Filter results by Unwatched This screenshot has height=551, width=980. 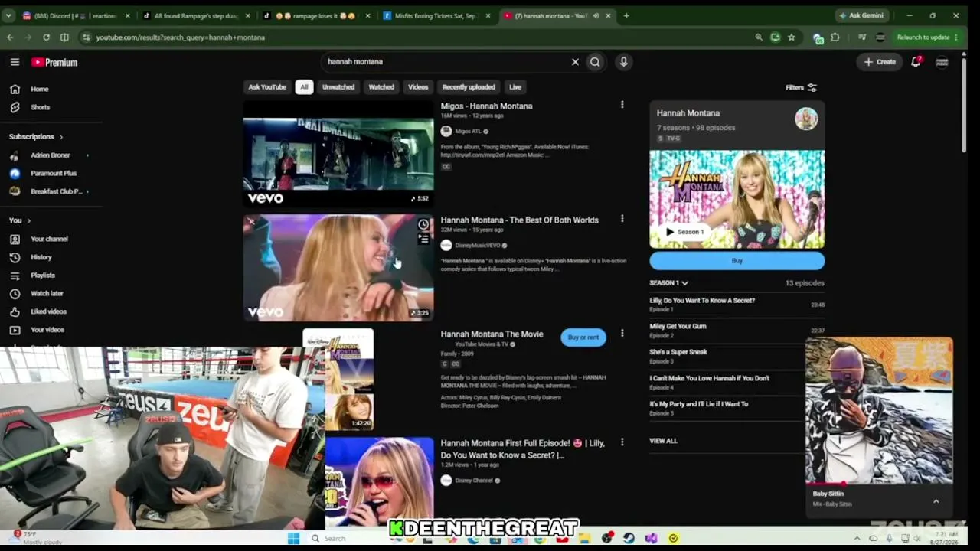[338, 87]
